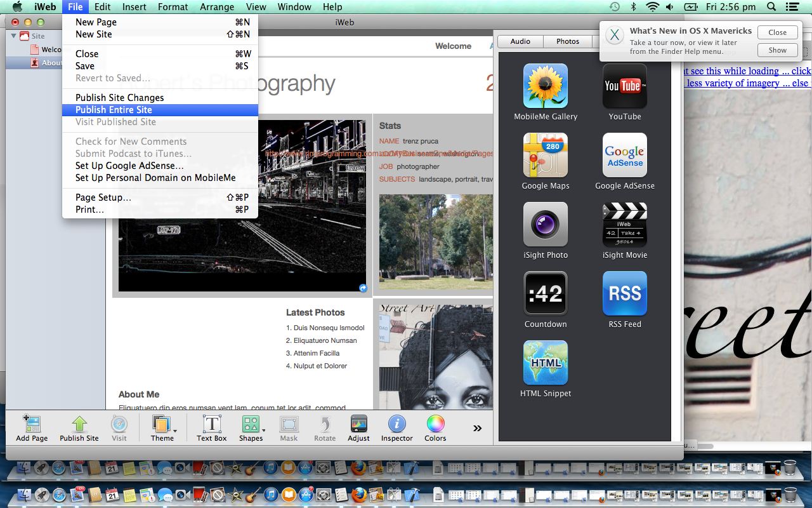Open the Apple menu
Image resolution: width=812 pixels, height=508 pixels.
tap(17, 7)
